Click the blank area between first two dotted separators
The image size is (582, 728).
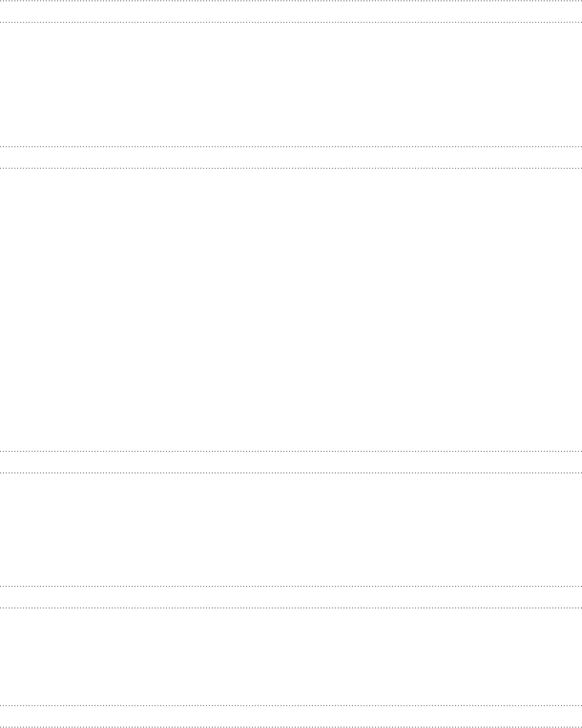pos(291,11)
